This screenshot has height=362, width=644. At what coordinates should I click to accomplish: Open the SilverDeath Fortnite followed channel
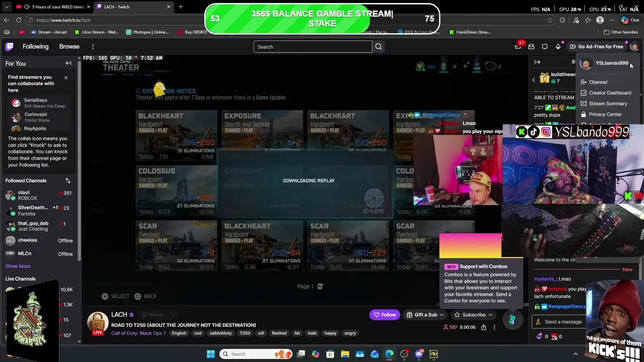coord(39,211)
